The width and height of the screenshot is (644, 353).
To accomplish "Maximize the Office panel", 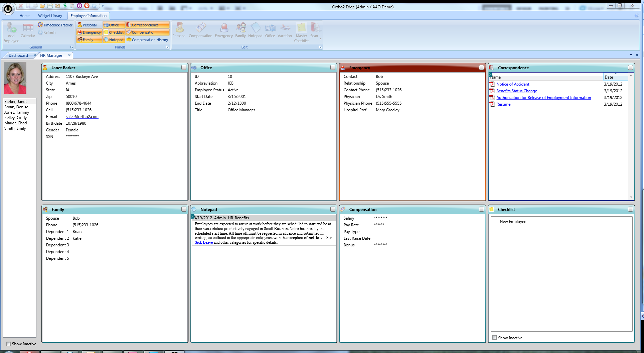I will click(333, 68).
